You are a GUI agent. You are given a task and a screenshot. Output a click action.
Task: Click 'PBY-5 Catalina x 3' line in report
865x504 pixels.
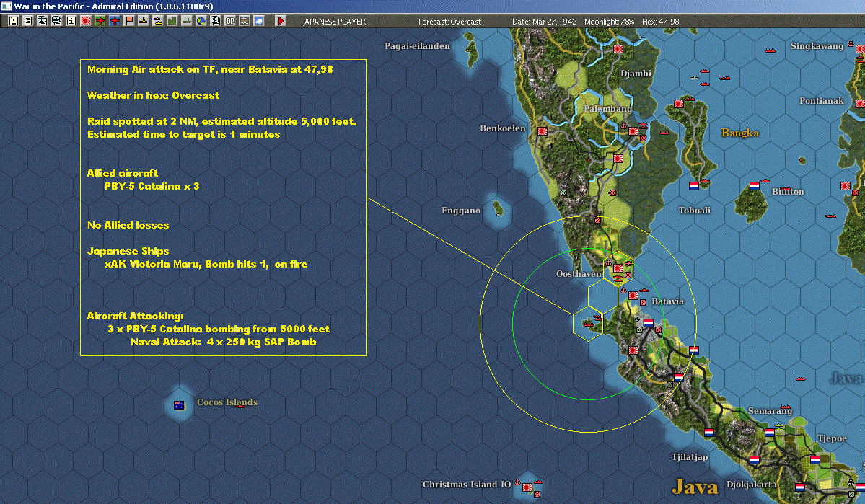tap(152, 186)
